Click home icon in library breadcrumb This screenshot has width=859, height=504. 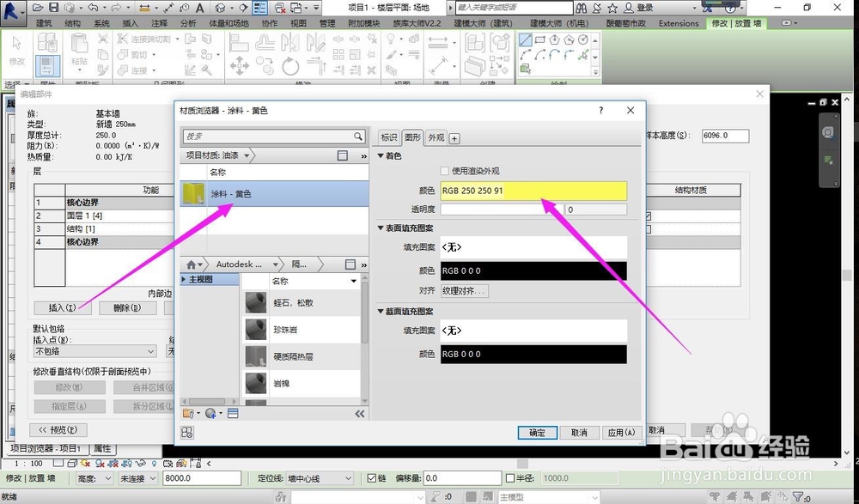tap(191, 264)
